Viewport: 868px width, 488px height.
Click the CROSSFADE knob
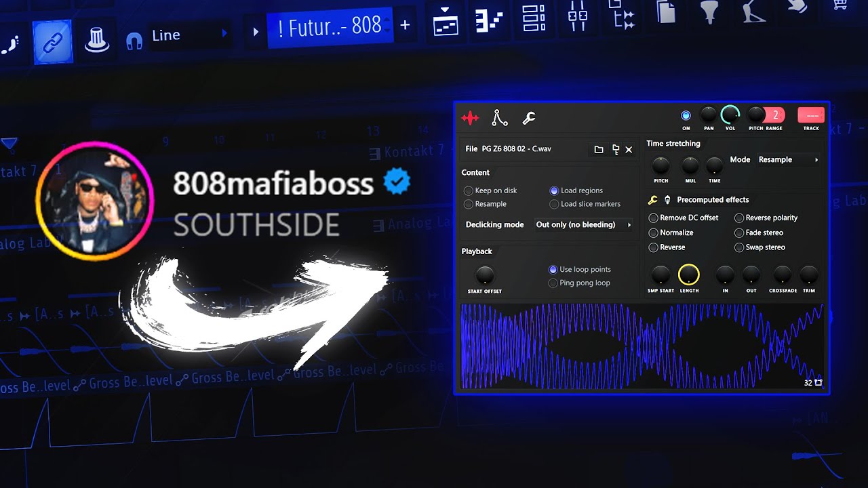pos(783,274)
